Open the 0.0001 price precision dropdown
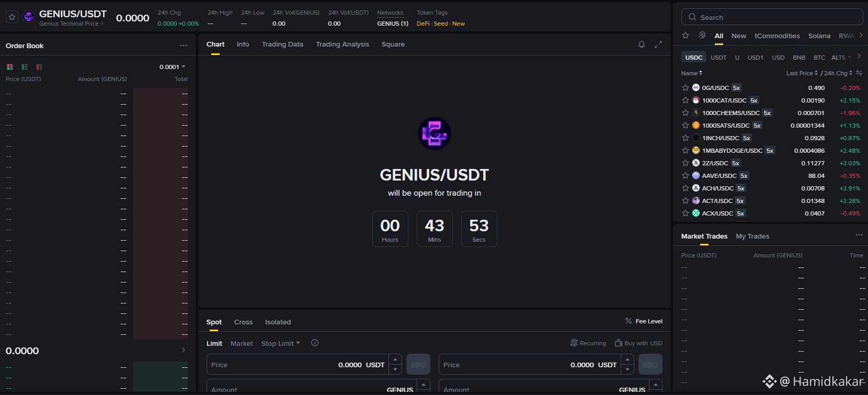 coord(173,67)
